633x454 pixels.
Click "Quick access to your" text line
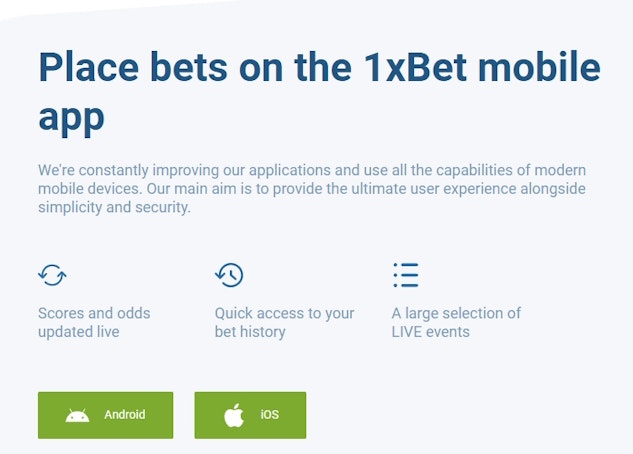(285, 314)
